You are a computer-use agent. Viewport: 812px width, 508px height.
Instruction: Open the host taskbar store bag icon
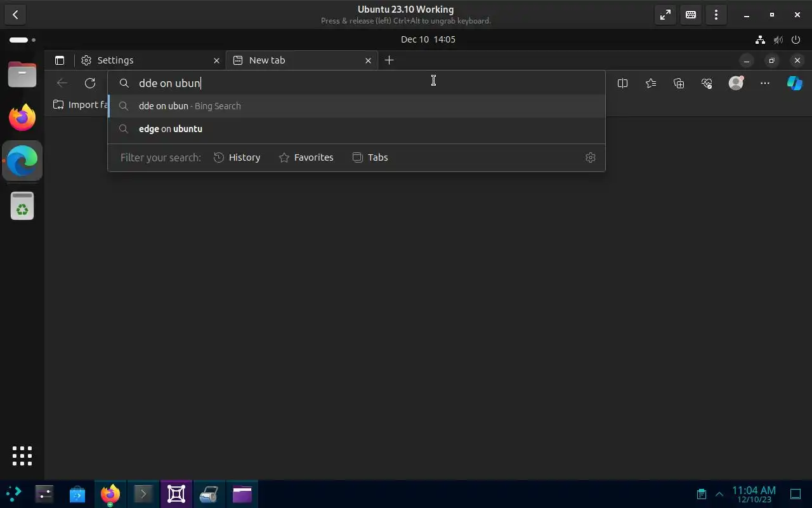[x=77, y=494]
